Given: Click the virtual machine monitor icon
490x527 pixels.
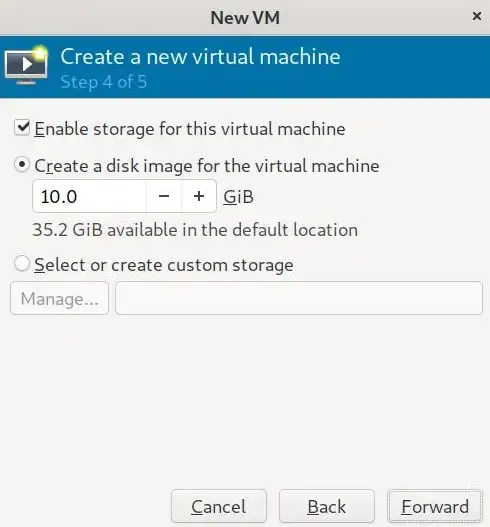Looking at the screenshot, I should tap(26, 65).
